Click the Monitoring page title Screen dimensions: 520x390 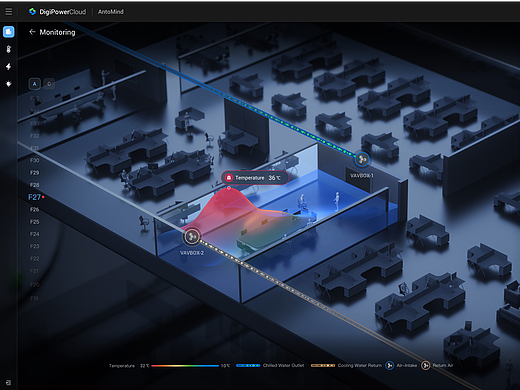coord(57,32)
